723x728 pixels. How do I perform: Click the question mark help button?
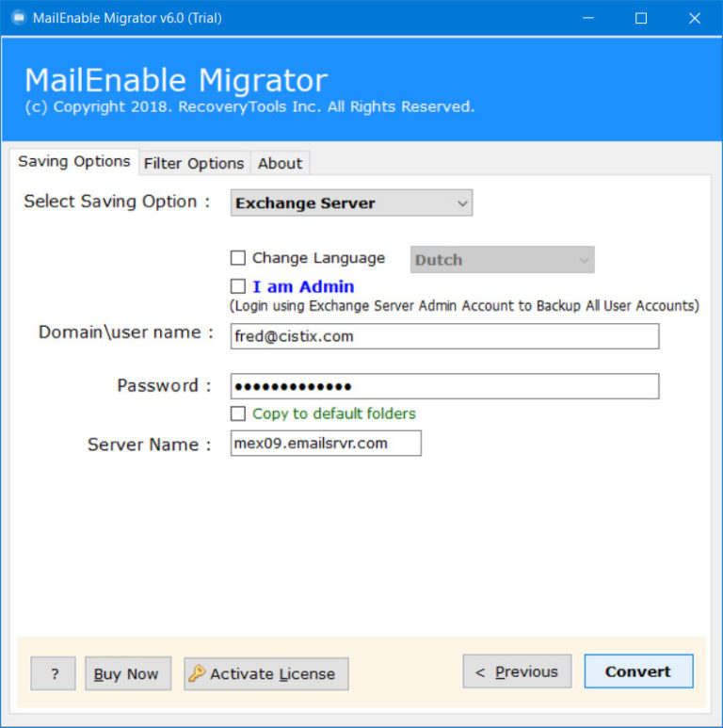click(53, 673)
